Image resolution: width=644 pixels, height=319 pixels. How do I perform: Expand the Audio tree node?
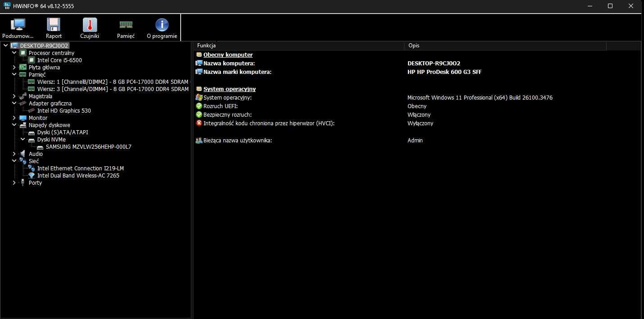click(x=14, y=154)
